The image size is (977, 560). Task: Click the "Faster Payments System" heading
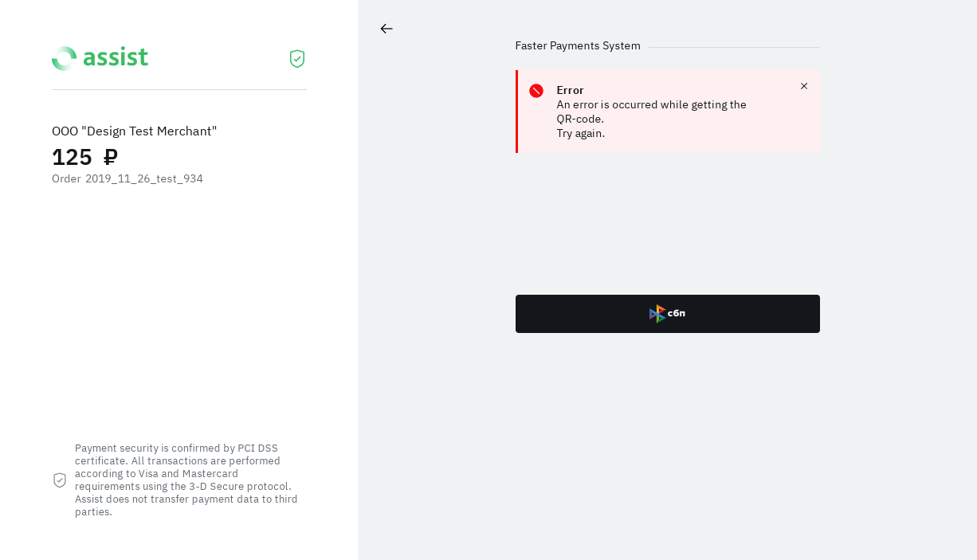click(578, 46)
